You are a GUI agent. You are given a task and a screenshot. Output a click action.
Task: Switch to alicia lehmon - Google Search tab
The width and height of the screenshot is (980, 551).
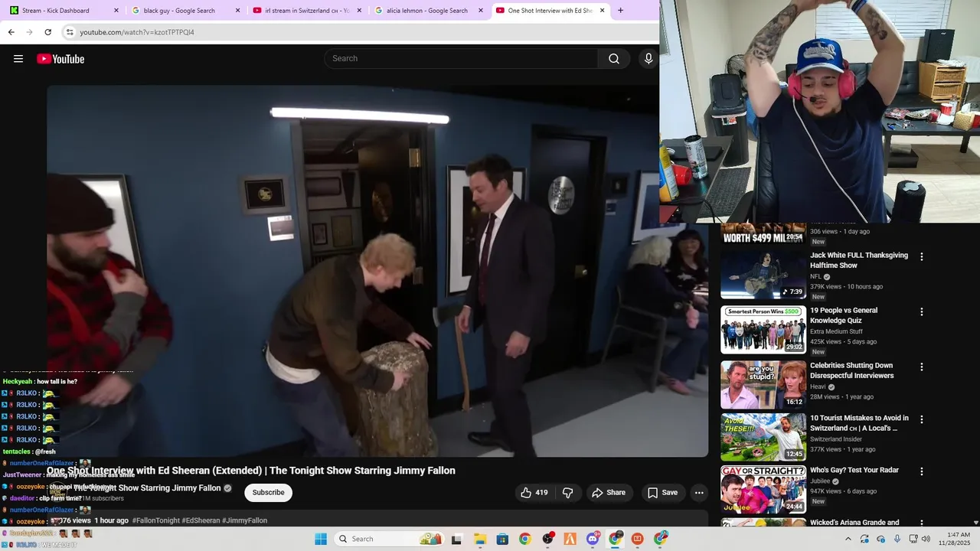(x=428, y=11)
